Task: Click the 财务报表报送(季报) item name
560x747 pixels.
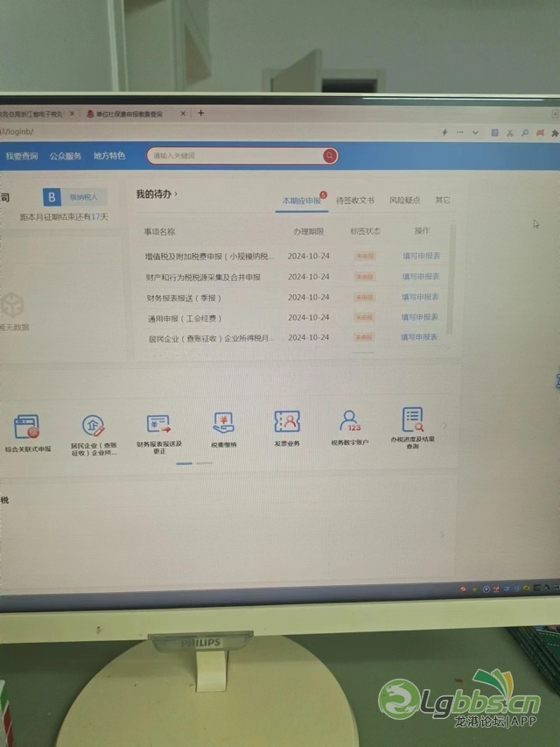Action: point(184,299)
